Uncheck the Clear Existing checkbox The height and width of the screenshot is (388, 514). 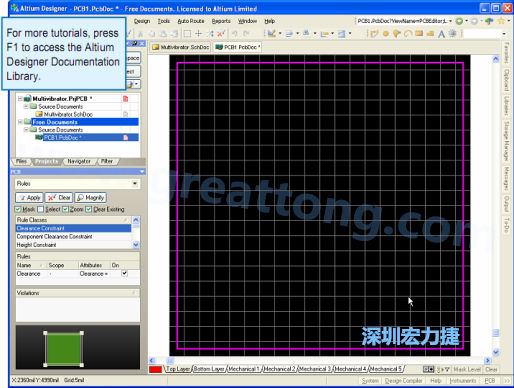[88, 209]
